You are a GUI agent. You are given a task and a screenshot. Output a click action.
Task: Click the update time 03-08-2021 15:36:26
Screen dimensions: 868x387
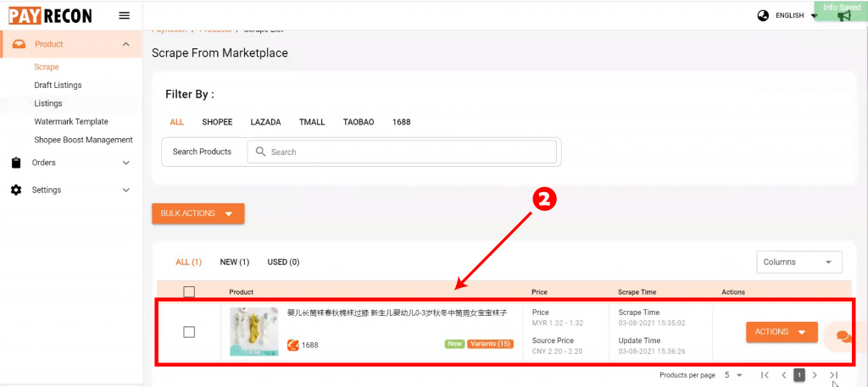coord(652,351)
